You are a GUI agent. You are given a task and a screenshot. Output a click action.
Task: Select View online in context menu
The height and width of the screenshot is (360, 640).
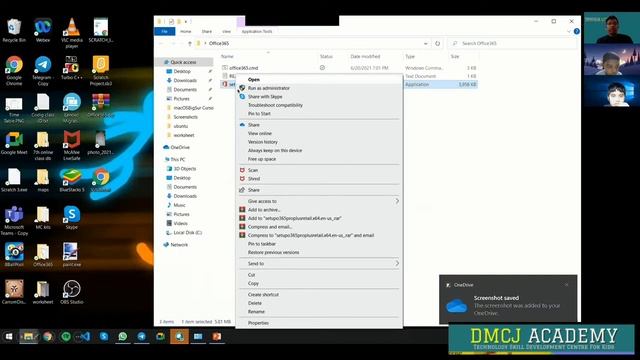click(260, 133)
